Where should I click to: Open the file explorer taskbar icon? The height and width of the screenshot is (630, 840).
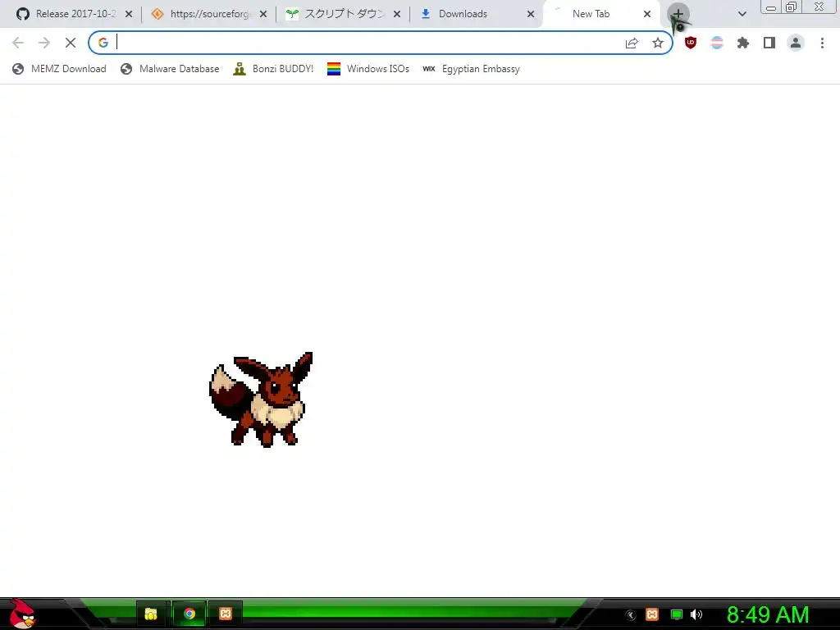click(x=152, y=614)
